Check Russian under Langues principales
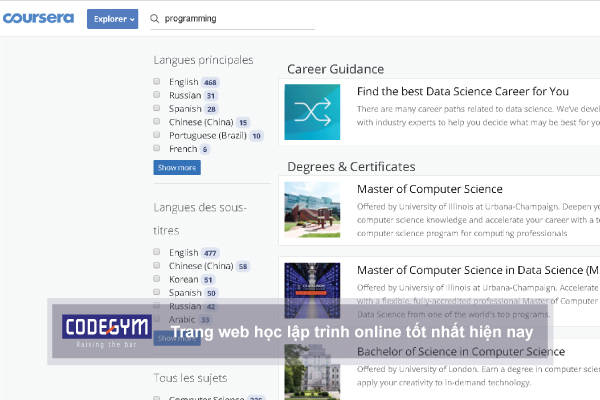Image resolution: width=600 pixels, height=400 pixels. (x=157, y=95)
